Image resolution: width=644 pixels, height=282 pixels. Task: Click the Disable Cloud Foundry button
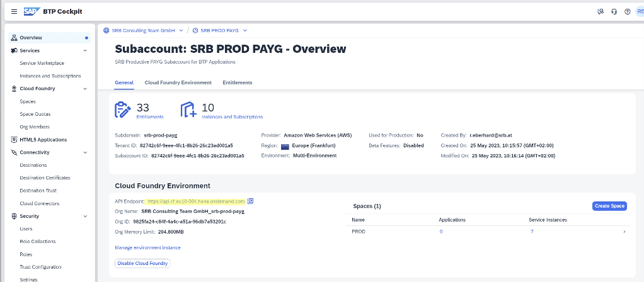[x=142, y=263]
